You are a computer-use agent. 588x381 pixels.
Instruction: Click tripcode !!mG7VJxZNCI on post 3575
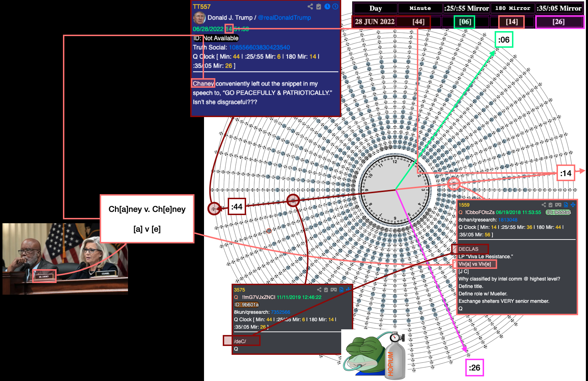pos(259,297)
